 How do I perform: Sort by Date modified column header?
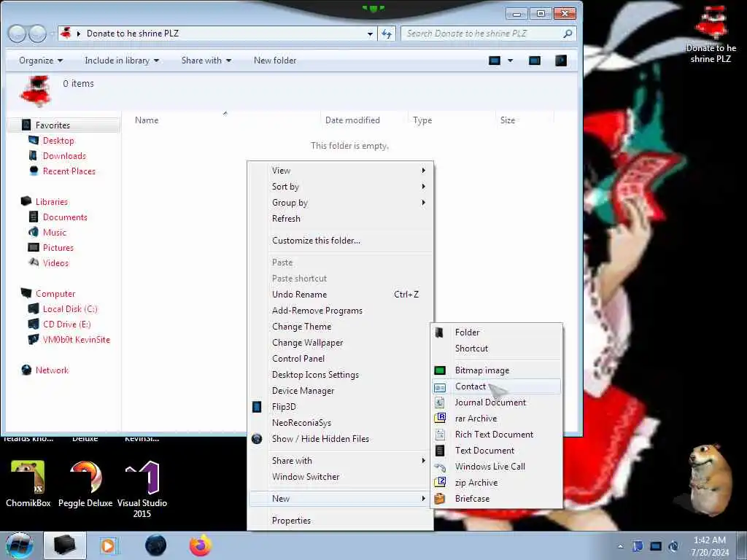tap(352, 120)
